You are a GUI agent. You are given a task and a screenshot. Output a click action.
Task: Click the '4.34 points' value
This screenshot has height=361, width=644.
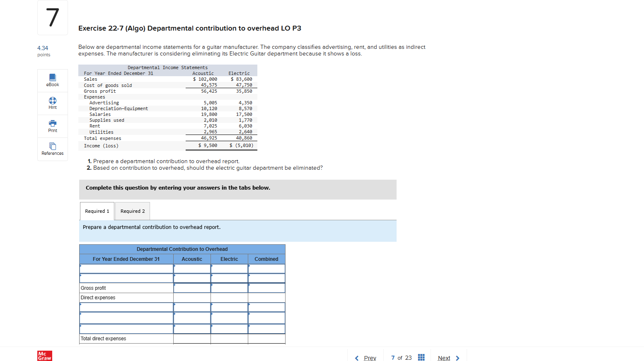click(44, 51)
